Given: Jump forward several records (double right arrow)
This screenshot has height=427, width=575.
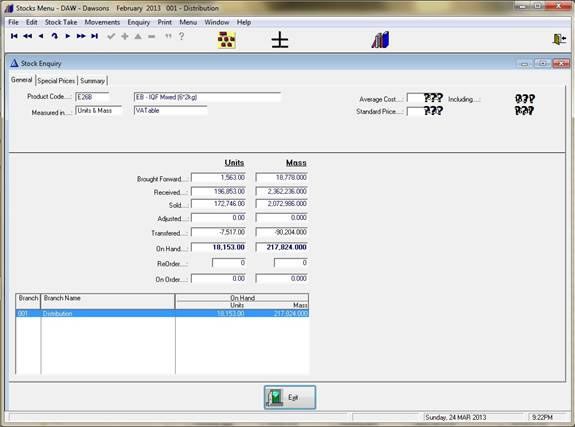Looking at the screenshot, I should point(81,36).
